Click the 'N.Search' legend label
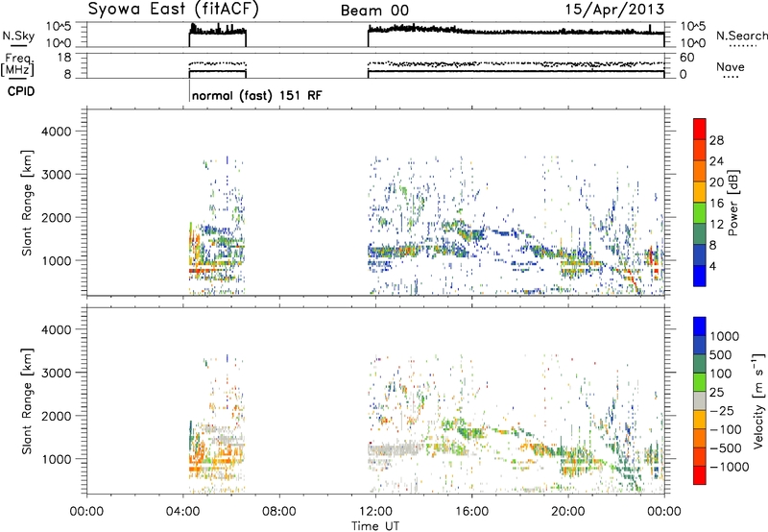Viewport: 768px width, 532px height. tap(741, 36)
